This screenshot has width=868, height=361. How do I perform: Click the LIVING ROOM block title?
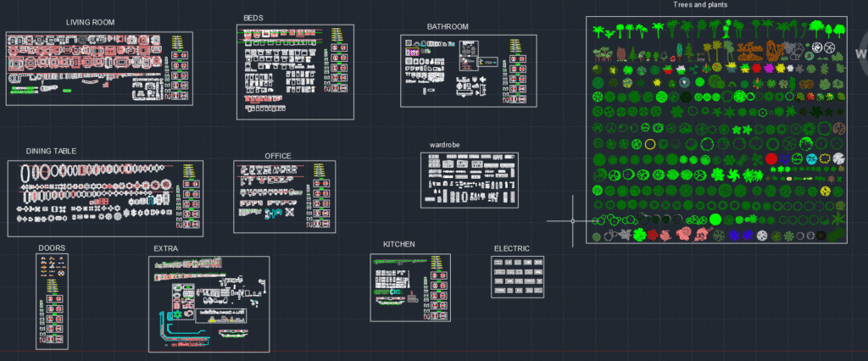(90, 23)
